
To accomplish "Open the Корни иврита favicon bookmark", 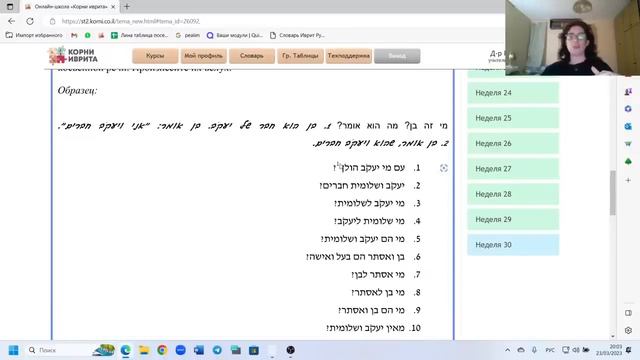I will 101,36.
